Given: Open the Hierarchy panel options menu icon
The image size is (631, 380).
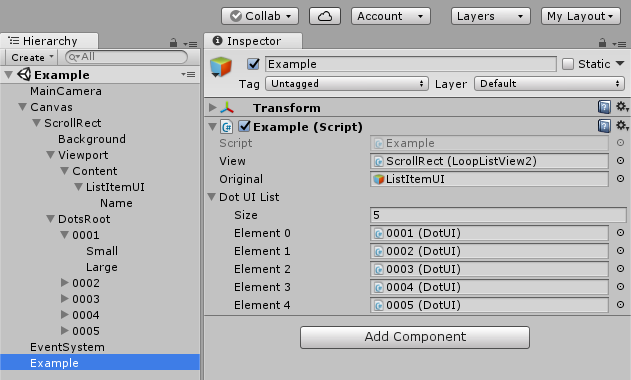Looking at the screenshot, I should 190,43.
